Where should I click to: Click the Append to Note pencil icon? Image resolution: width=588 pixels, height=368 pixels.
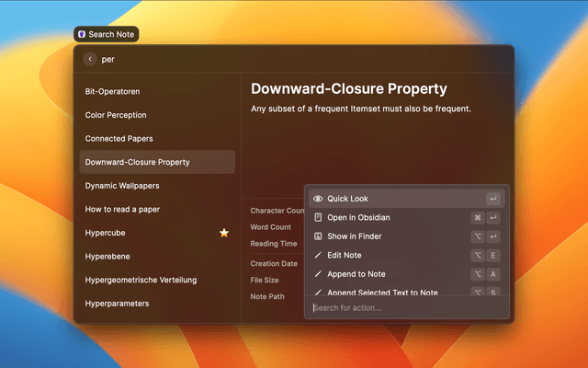pos(318,274)
